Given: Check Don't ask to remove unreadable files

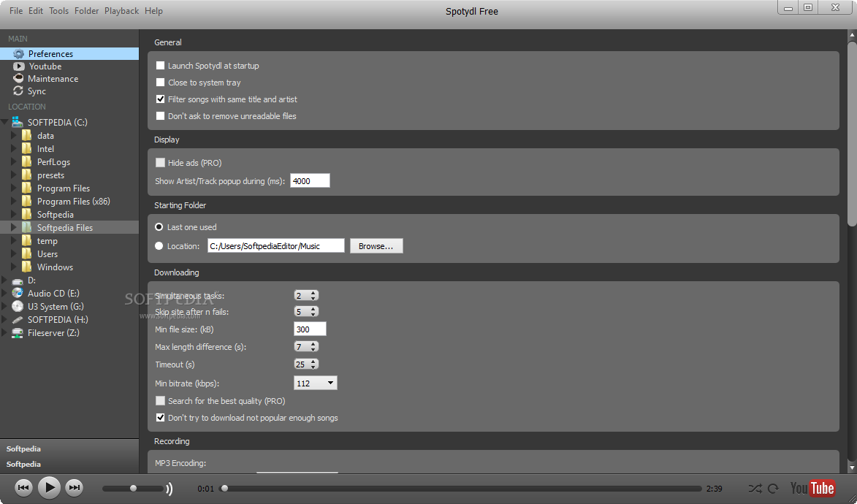Looking at the screenshot, I should (160, 116).
